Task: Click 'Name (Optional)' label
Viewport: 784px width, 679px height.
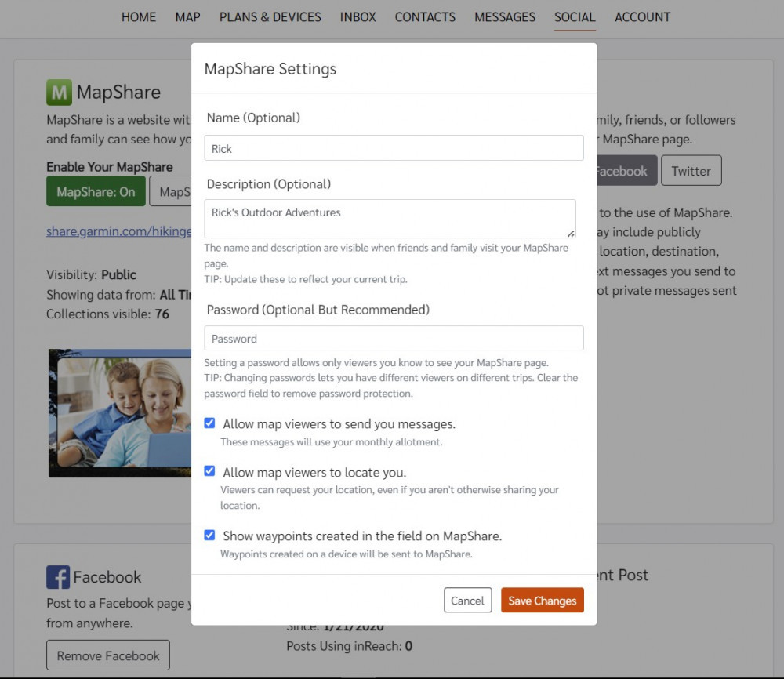Action: tap(253, 118)
